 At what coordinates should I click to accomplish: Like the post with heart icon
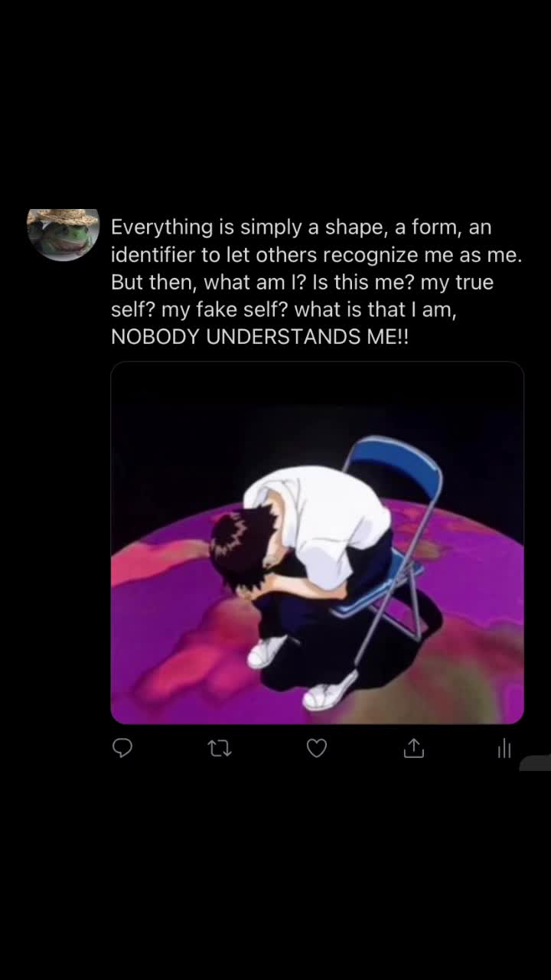coord(317,748)
